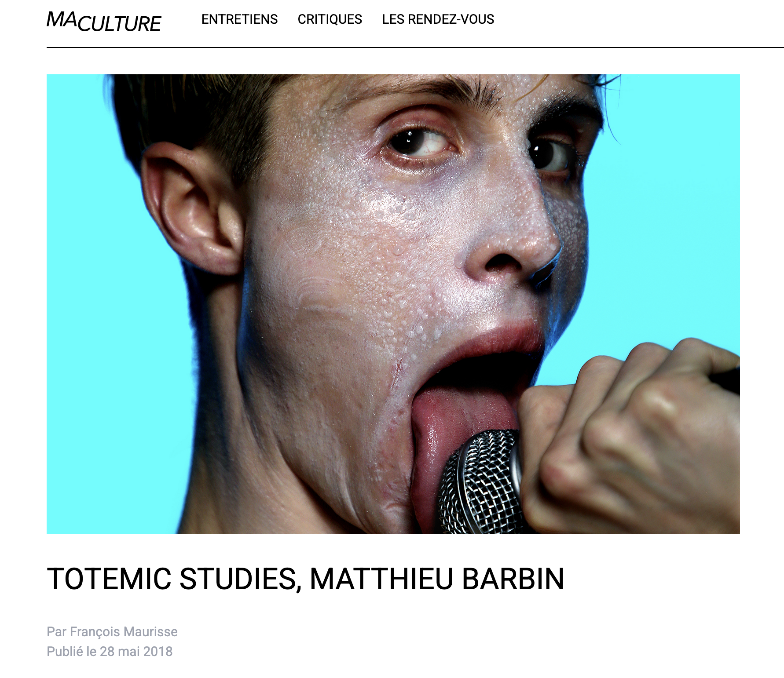Viewport: 784px width, 678px height.
Task: Open the ENTRETIENS menu section
Action: 239,19
